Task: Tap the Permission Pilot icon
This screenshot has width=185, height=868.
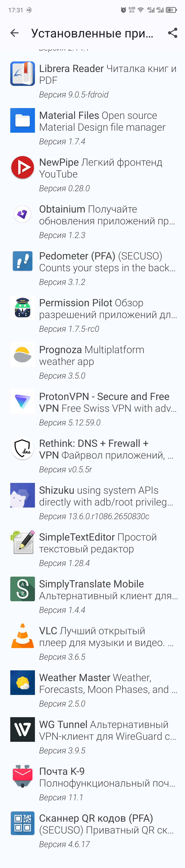Action: pyautogui.click(x=23, y=308)
